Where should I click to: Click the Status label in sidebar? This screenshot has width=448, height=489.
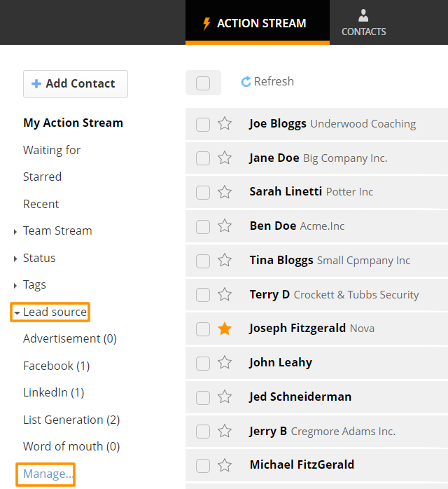(39, 258)
